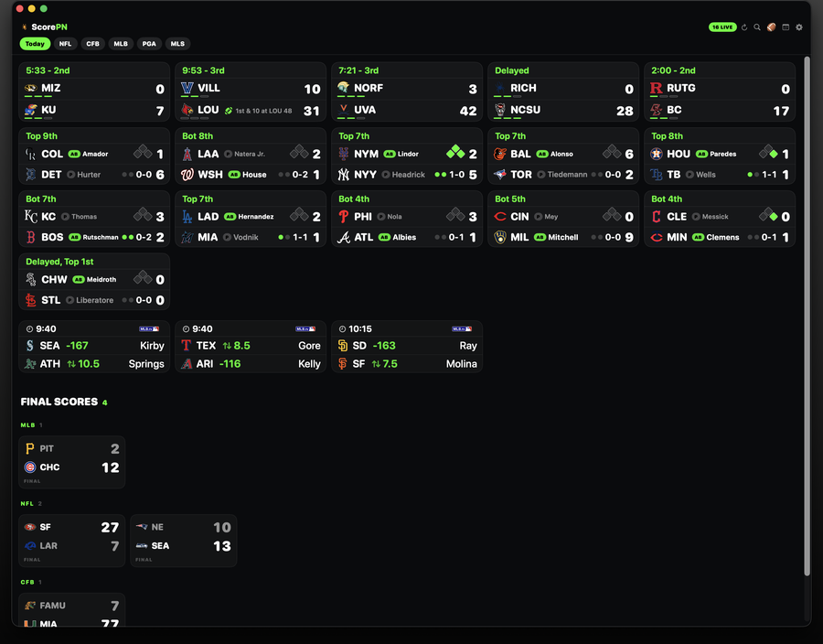Click the base diamonds in HOU row
This screenshot has height=644, width=823.
coord(768,152)
